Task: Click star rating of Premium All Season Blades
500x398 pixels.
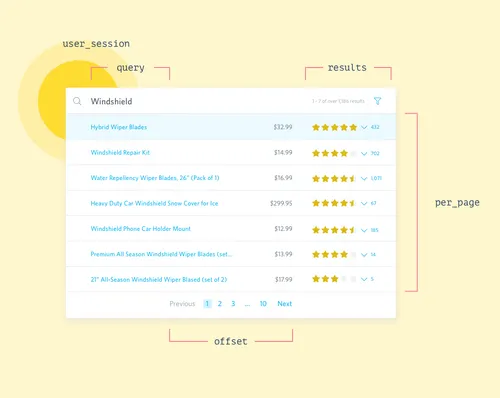Action: pos(334,255)
